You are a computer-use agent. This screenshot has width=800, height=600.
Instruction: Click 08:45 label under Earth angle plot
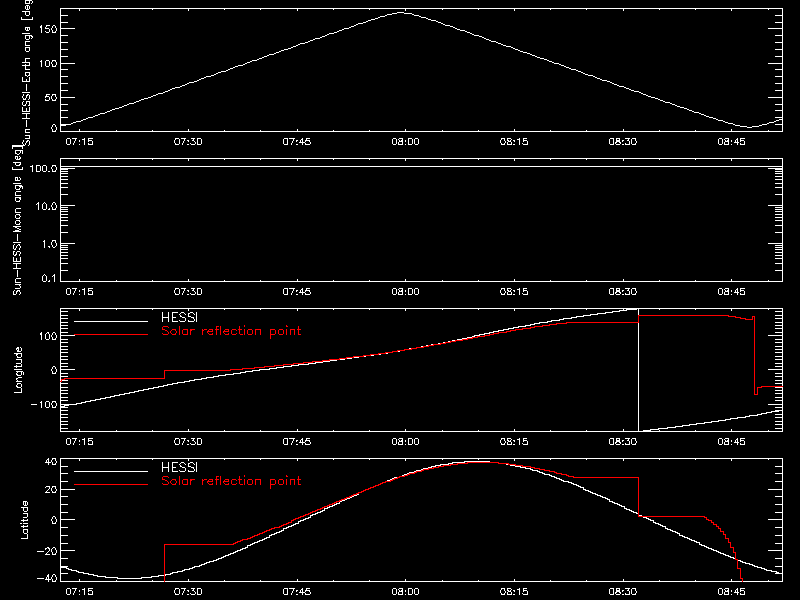[731, 141]
